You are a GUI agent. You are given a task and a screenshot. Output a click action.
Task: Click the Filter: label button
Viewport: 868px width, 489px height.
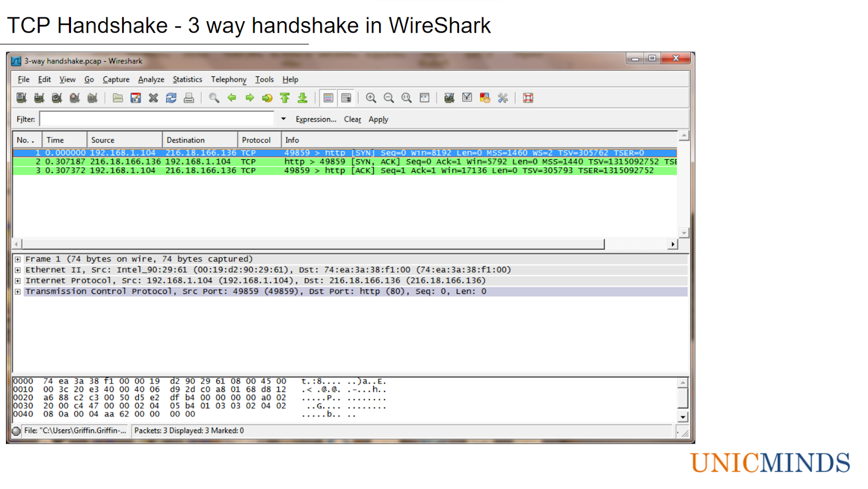point(25,119)
